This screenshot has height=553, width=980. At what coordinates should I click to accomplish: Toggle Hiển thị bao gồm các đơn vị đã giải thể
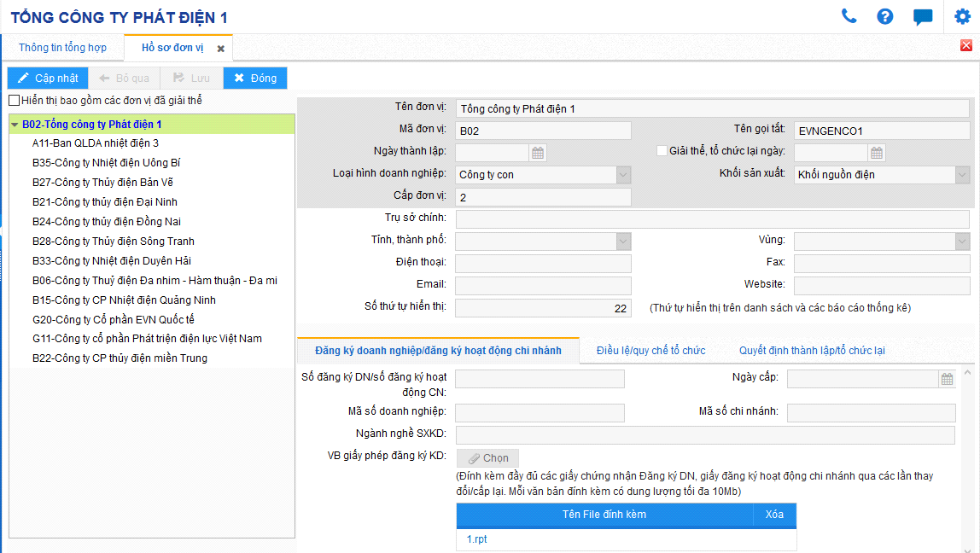click(15, 101)
